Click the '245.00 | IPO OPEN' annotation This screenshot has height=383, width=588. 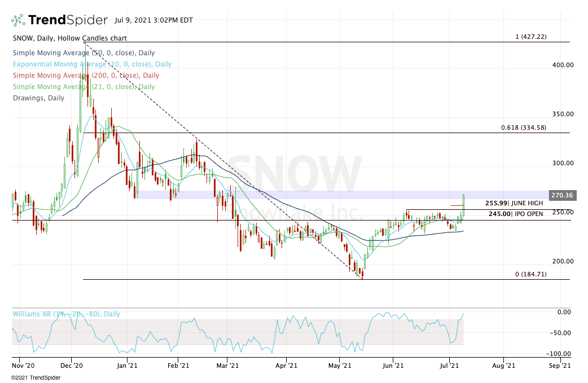tap(516, 214)
